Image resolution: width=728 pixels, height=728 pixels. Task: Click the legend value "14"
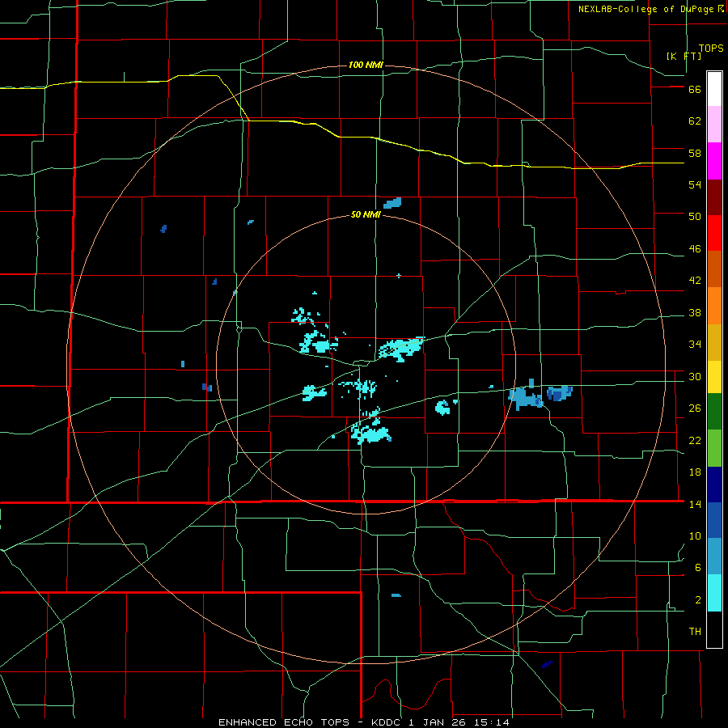tap(695, 504)
